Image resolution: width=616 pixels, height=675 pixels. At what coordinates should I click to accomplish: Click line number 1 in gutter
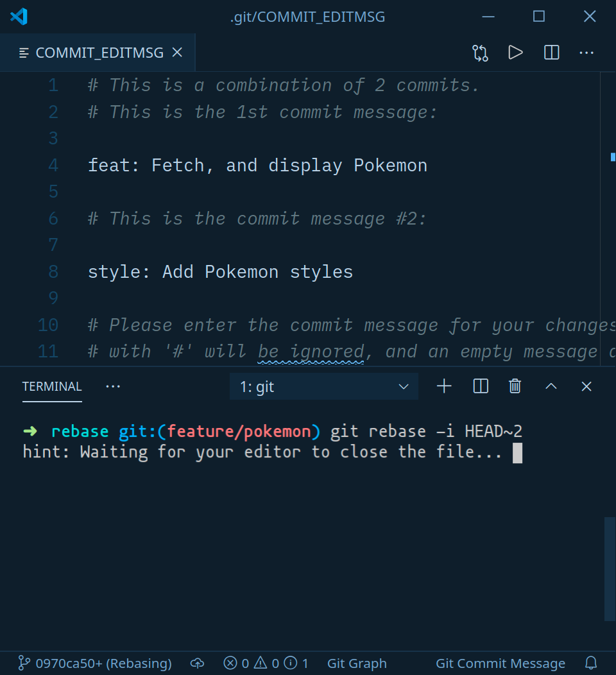pyautogui.click(x=53, y=85)
